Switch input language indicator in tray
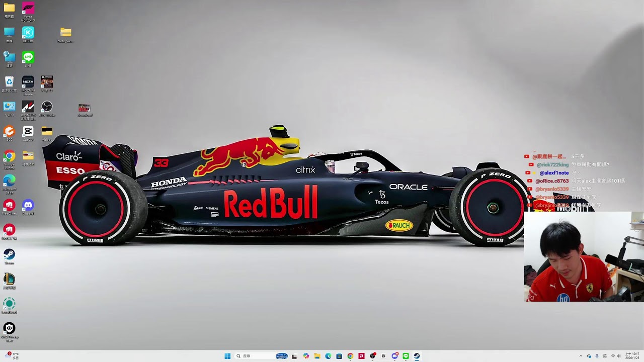 click(x=605, y=356)
